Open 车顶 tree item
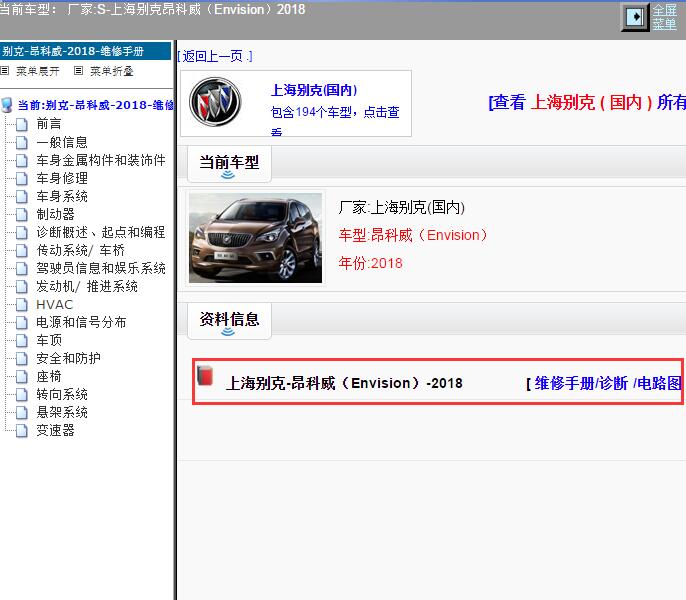Viewport: 686px width, 600px height. tap(49, 340)
